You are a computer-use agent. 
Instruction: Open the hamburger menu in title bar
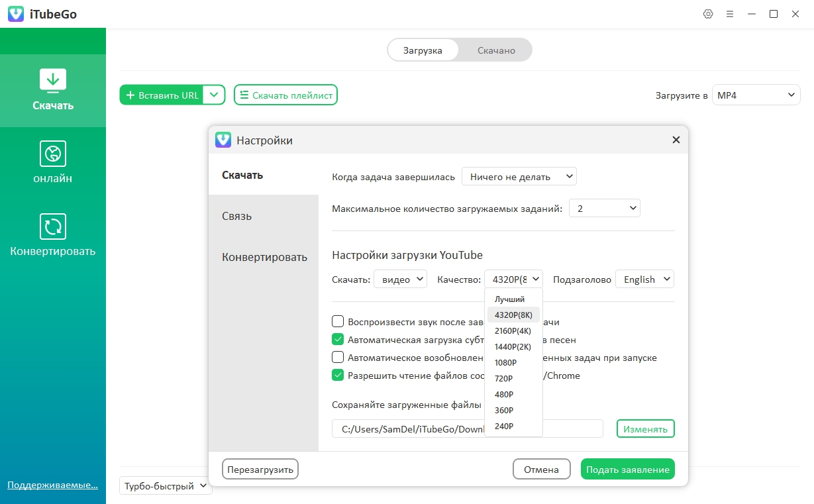tap(730, 14)
